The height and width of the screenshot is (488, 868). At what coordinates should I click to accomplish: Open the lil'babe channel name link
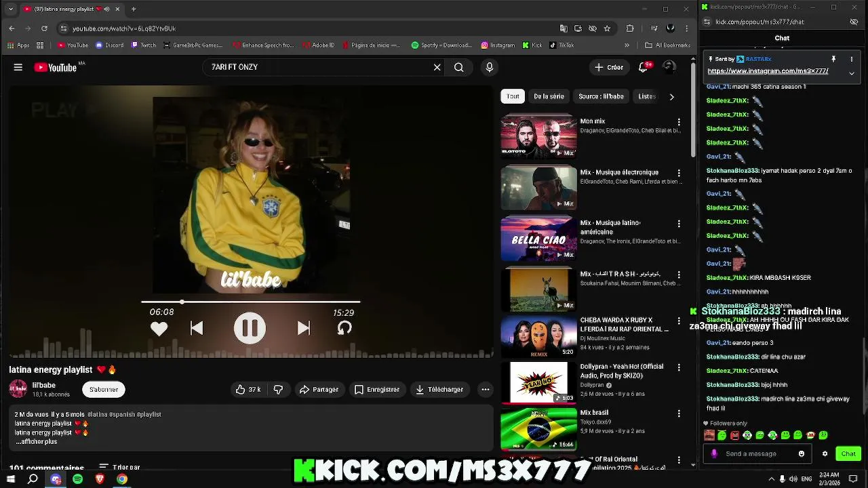44,385
